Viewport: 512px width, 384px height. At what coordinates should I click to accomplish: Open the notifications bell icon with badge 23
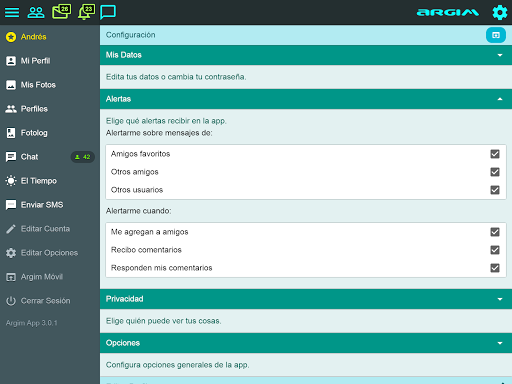86,12
